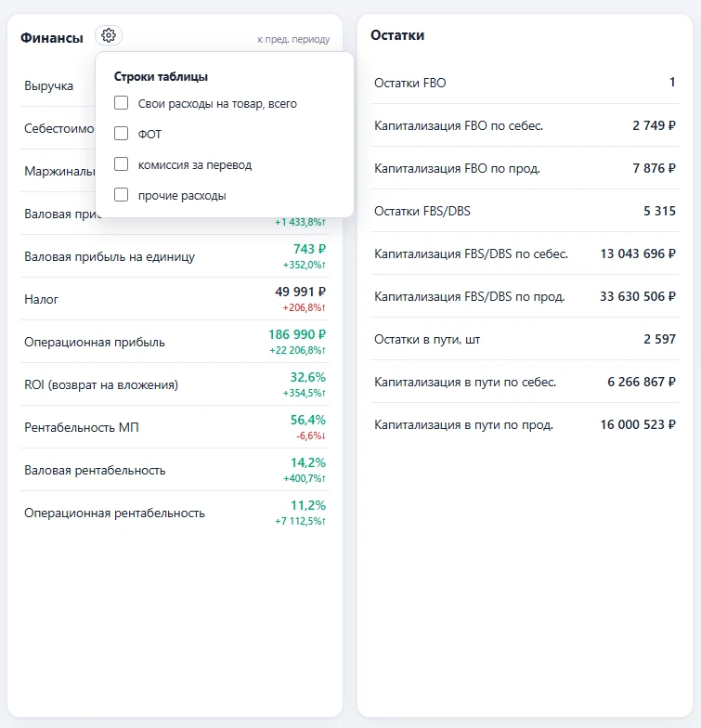
Task: Select the 56,4% value
Action: tap(308, 420)
